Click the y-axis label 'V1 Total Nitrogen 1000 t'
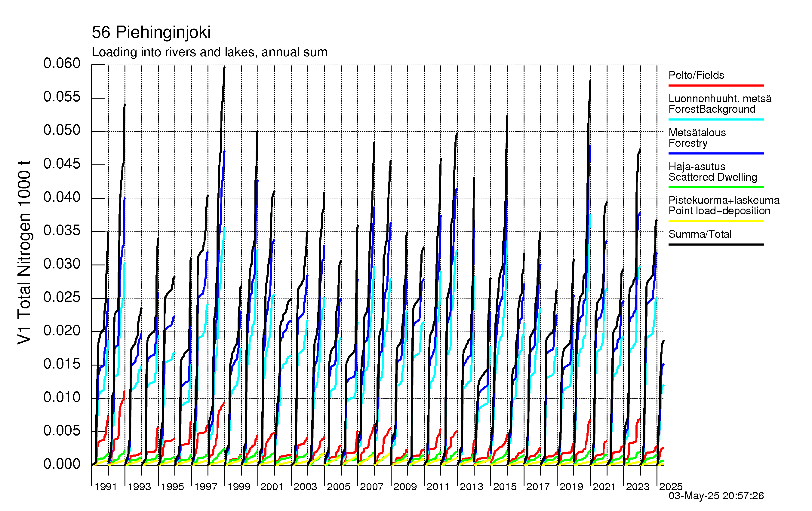This screenshot has height=511, width=812. point(24,252)
